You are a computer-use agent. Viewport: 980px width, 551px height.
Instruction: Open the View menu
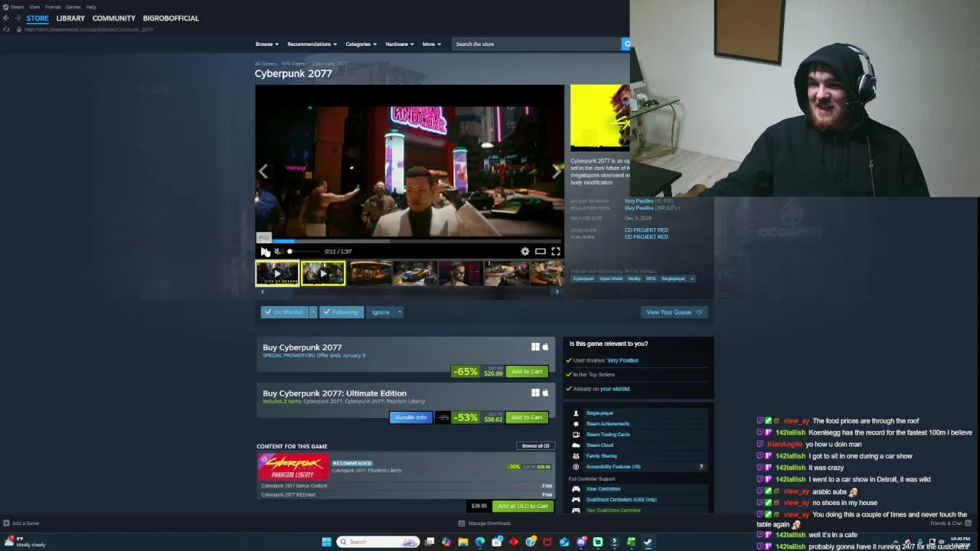[34, 7]
